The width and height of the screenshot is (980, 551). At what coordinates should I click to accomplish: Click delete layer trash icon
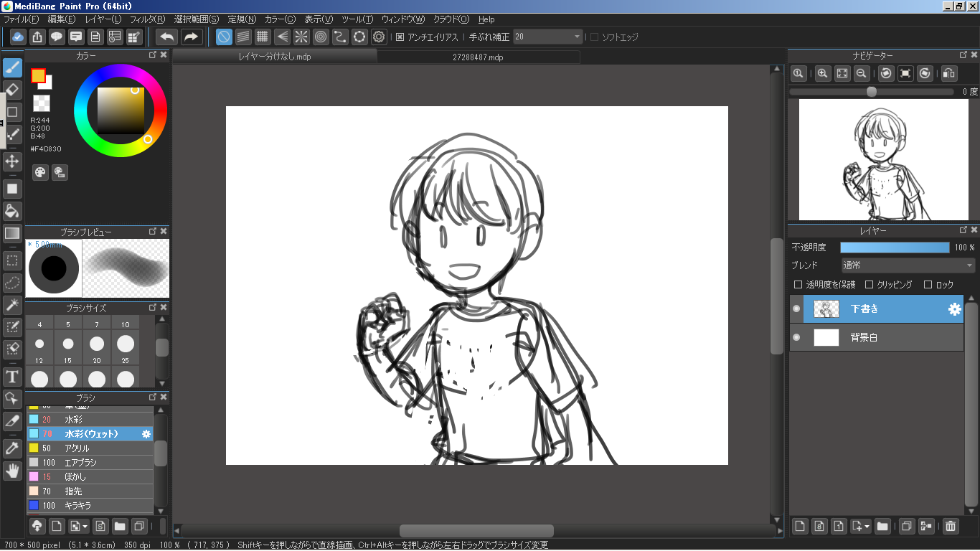[x=951, y=526]
